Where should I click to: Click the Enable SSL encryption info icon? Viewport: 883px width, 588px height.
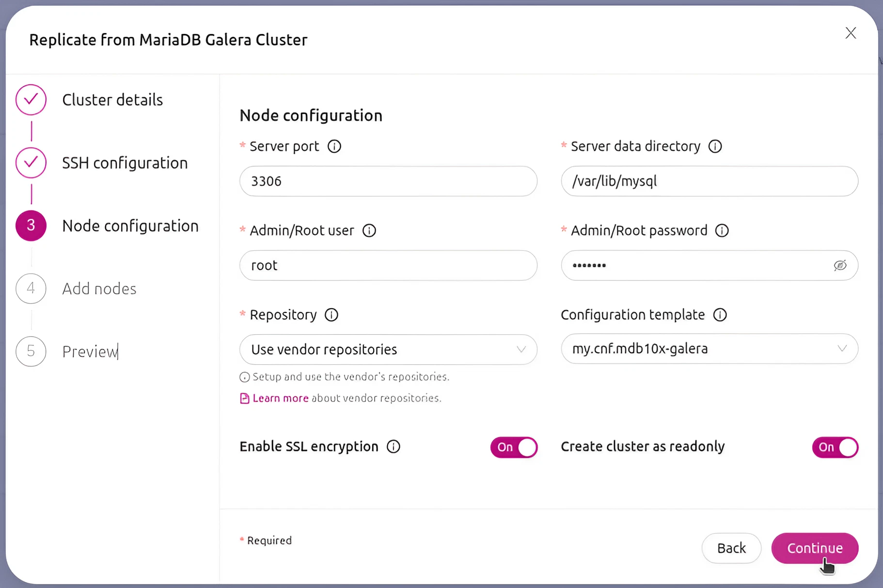[394, 447]
